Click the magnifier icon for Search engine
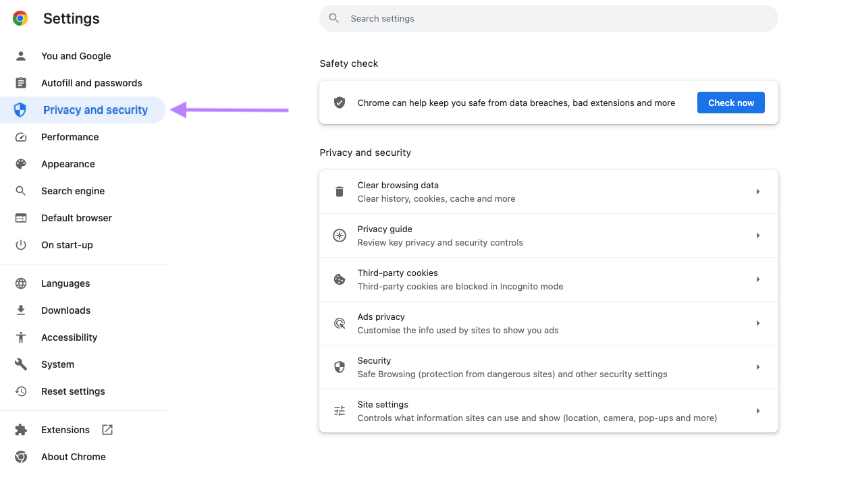The width and height of the screenshot is (858, 504). (21, 191)
